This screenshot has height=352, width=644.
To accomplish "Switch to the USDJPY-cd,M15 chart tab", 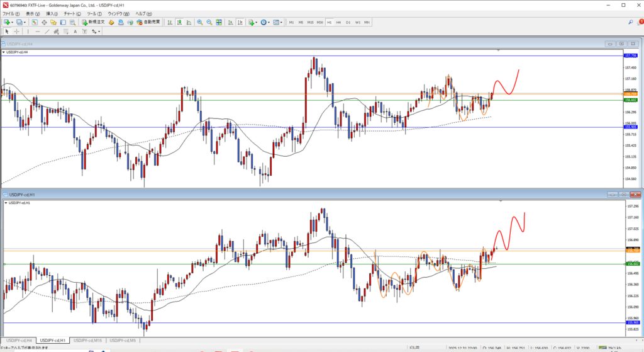I will point(87,340).
